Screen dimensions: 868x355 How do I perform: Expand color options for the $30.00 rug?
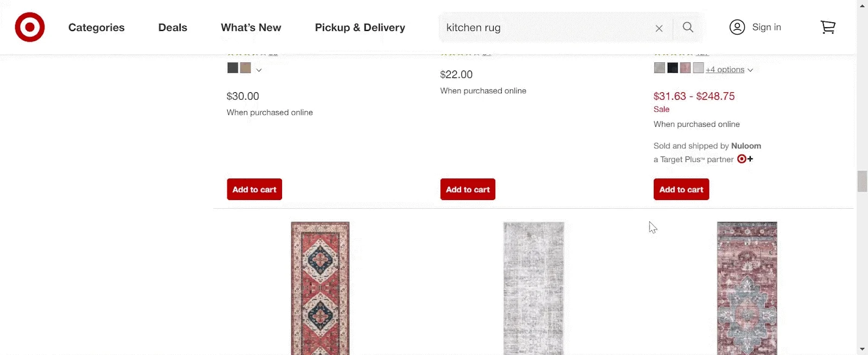tap(259, 70)
